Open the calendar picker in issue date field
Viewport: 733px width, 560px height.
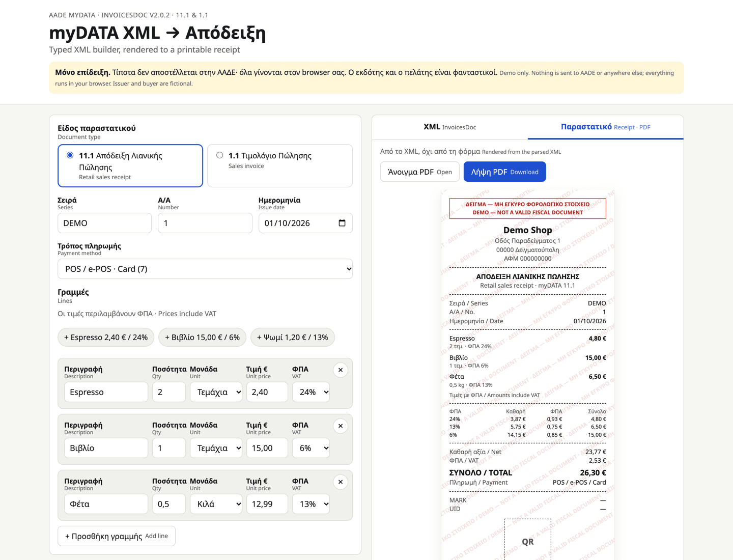pos(342,223)
